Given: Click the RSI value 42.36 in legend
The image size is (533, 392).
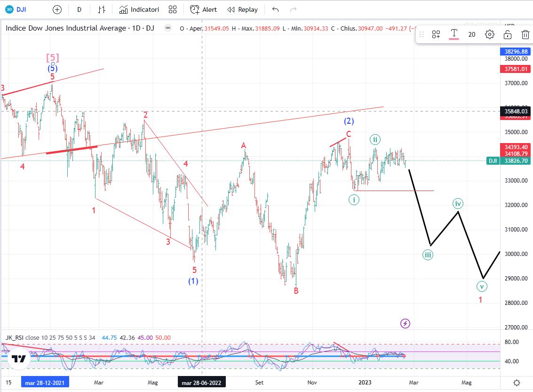Looking at the screenshot, I should (127, 337).
